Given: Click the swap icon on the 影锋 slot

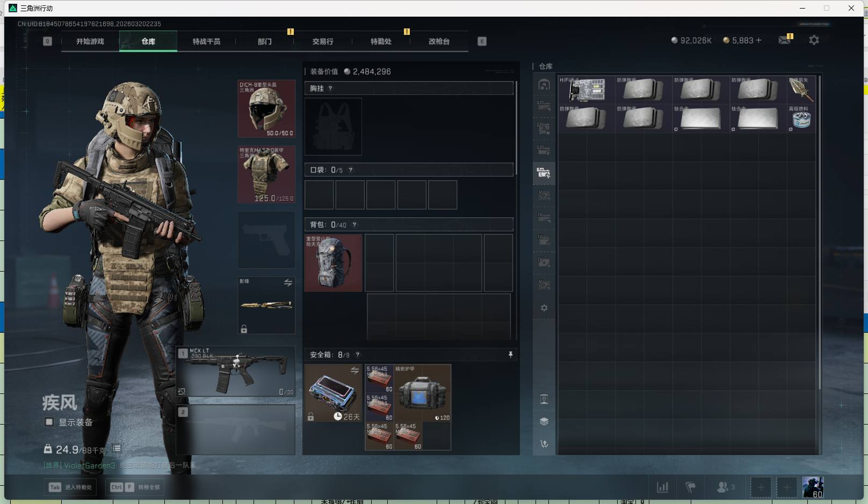Looking at the screenshot, I should (x=288, y=282).
